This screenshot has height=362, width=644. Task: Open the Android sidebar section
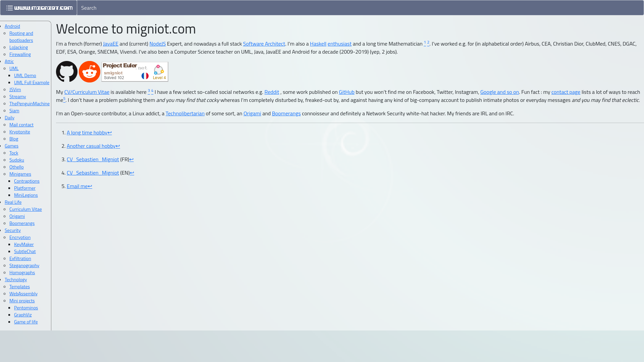coord(12,26)
